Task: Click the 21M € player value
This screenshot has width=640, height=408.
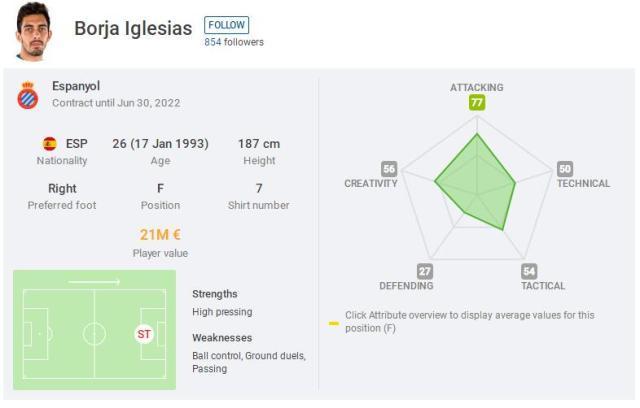Action: point(160,235)
